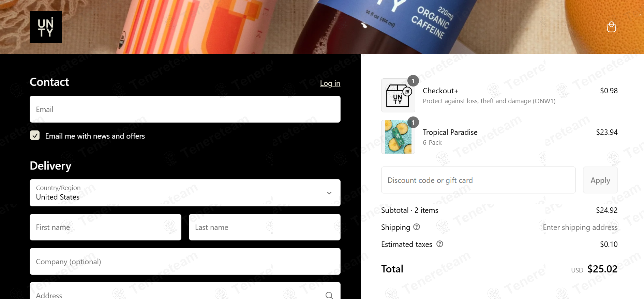
Task: Uncheck Email me with news and offers
Action: click(35, 136)
